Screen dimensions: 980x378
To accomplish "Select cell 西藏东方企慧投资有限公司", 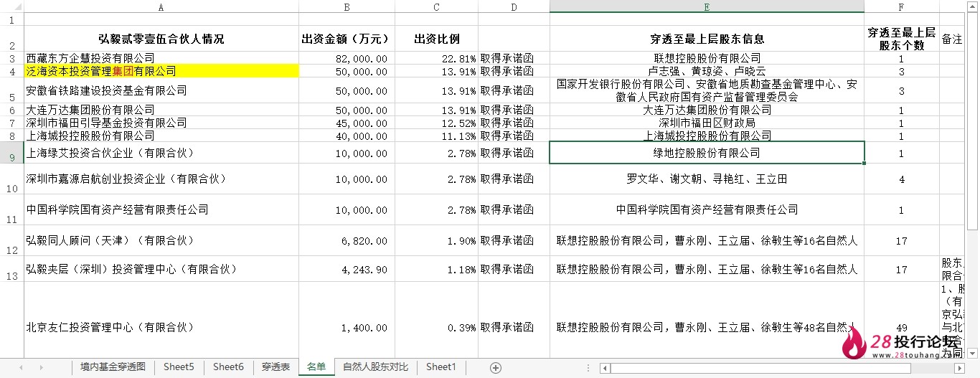I will pyautogui.click(x=161, y=58).
